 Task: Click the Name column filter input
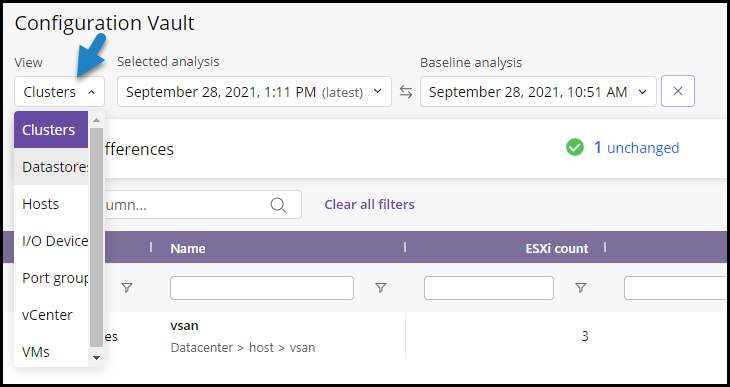(262, 288)
